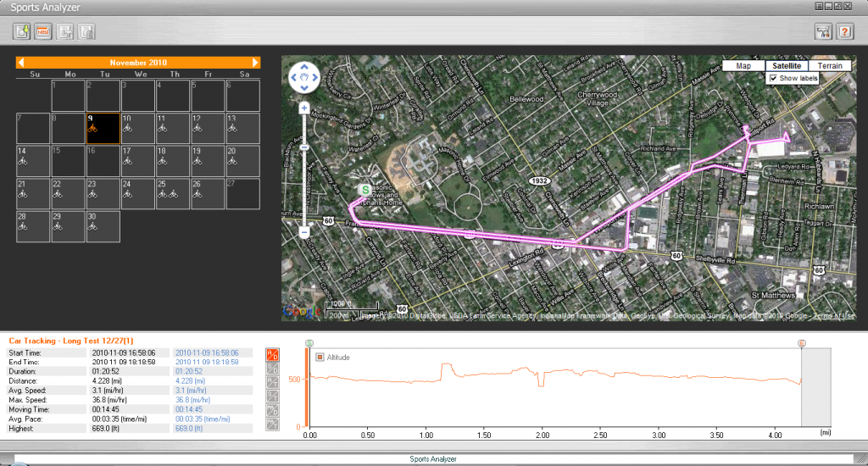Screen dimensions: 868x466
Task: Go to the next month in calendar
Action: tap(255, 63)
